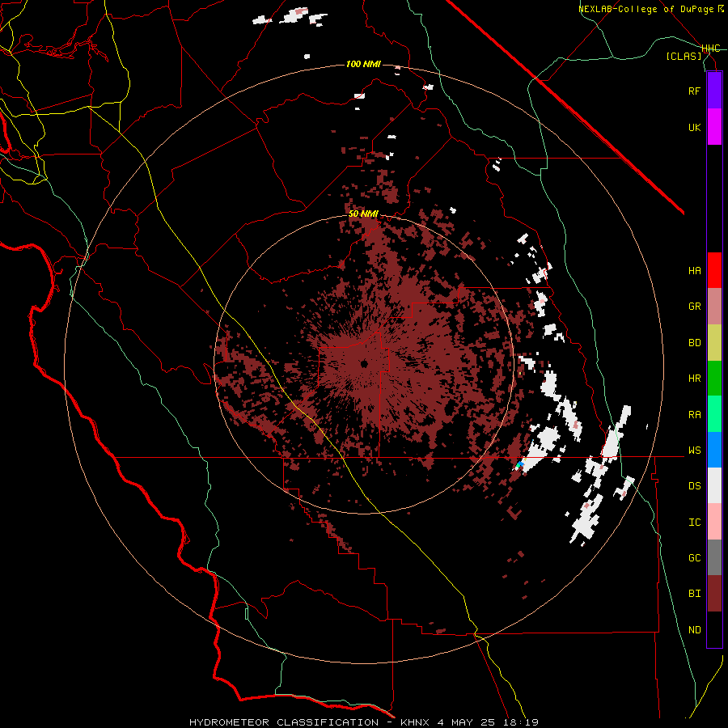Click the light green RA legend swatch
This screenshot has width=728, height=728.
(x=714, y=414)
